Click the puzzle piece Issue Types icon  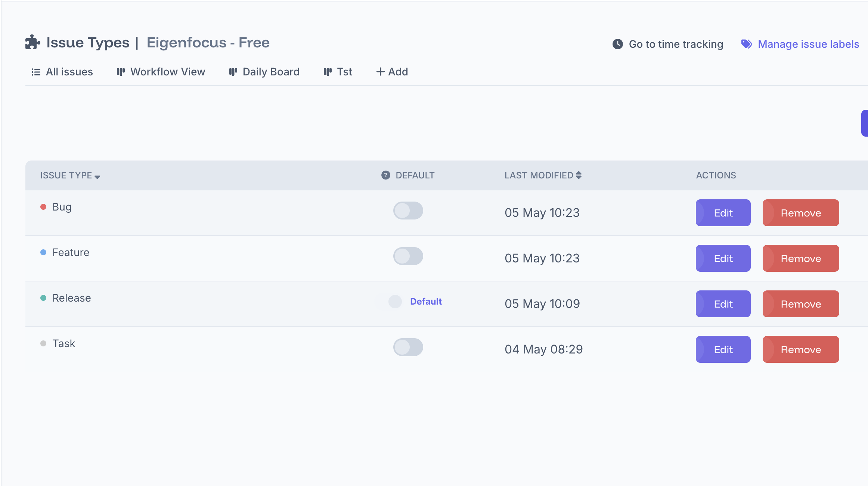click(x=32, y=43)
